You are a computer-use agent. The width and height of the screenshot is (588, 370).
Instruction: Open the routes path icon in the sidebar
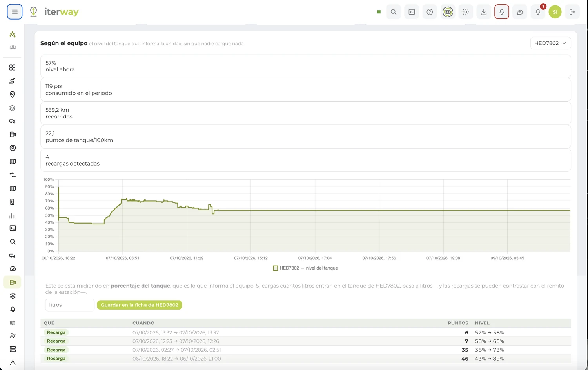[13, 81]
